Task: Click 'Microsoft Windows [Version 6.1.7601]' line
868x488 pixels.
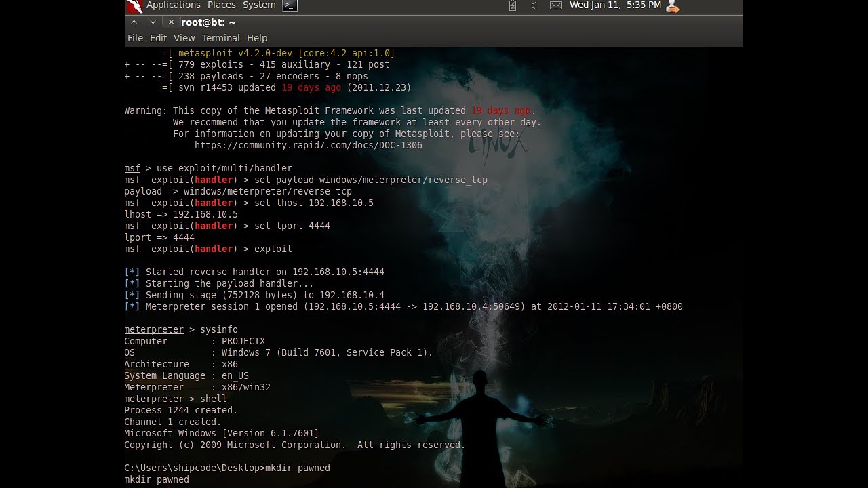Action: coord(222,433)
